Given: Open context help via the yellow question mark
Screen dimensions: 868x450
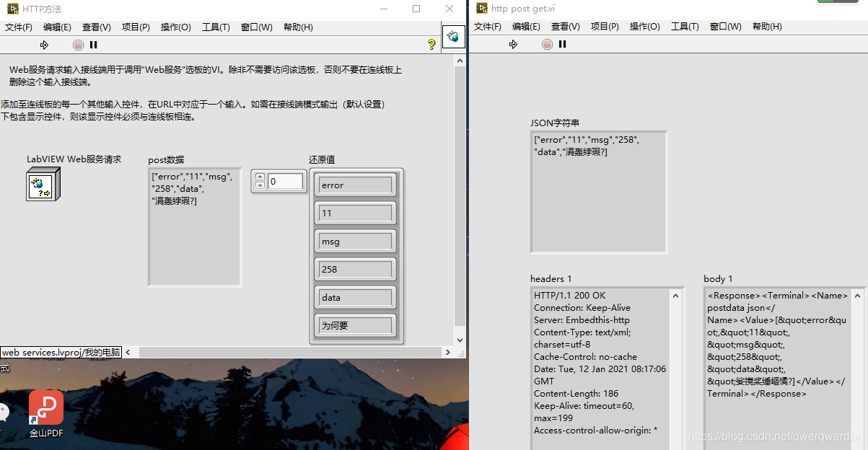Looking at the screenshot, I should tap(431, 44).
